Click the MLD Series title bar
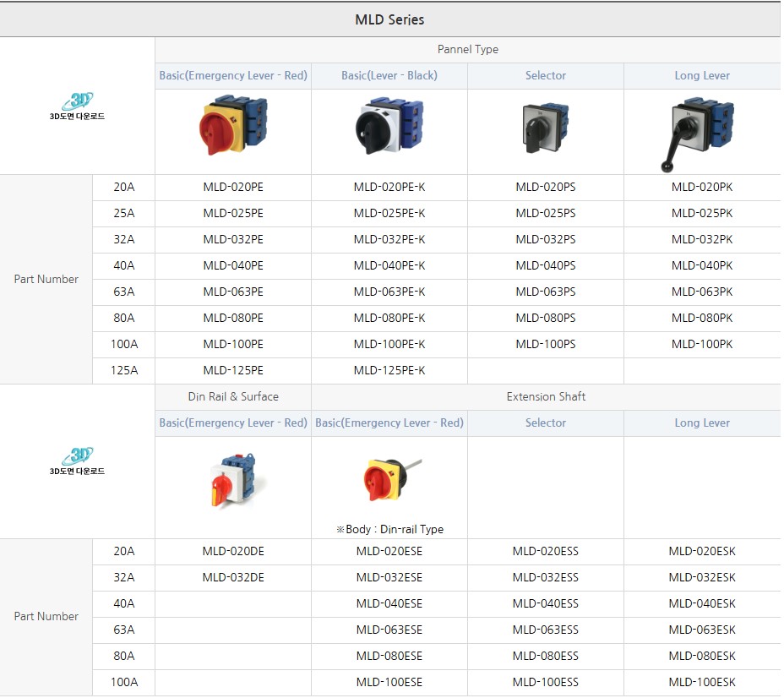 pyautogui.click(x=389, y=19)
